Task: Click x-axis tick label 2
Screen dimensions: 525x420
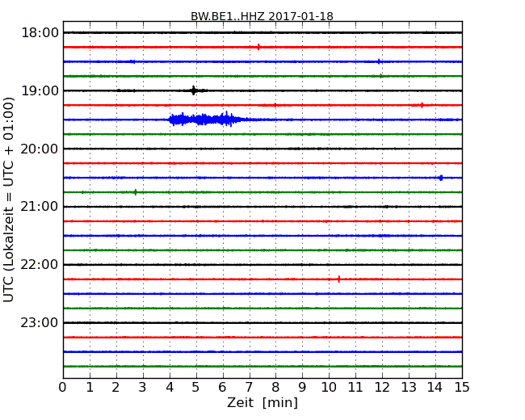Action: [x=116, y=388]
